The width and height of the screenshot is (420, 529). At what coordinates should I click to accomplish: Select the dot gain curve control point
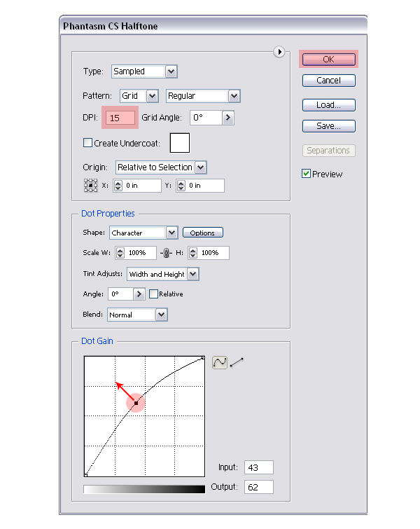pos(136,403)
